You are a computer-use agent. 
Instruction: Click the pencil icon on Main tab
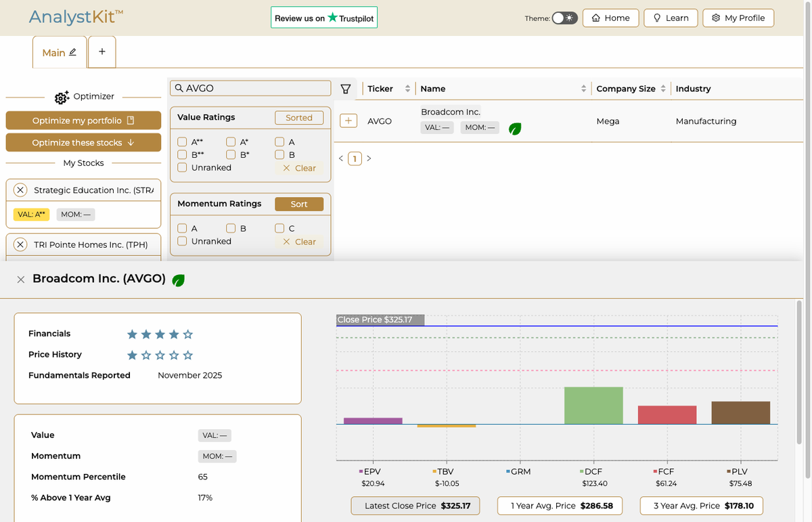click(73, 52)
